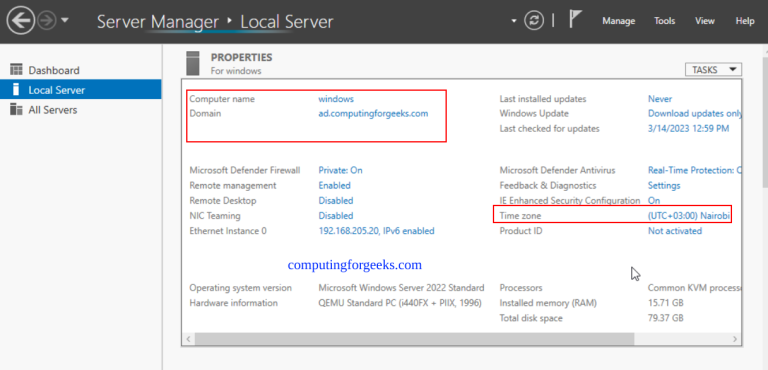Click IE Enhanced Security Configuration On link
This screenshot has height=370, width=768.
(x=654, y=200)
